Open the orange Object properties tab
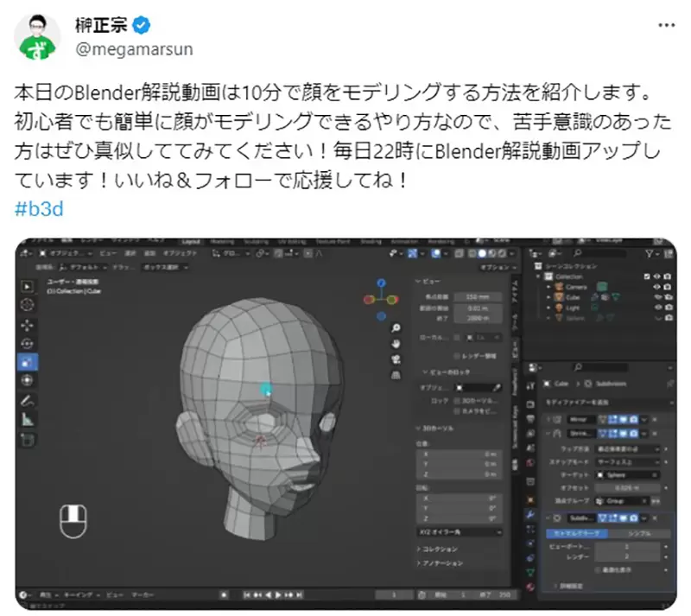Image resolution: width=691 pixels, height=616 pixels. point(530,500)
